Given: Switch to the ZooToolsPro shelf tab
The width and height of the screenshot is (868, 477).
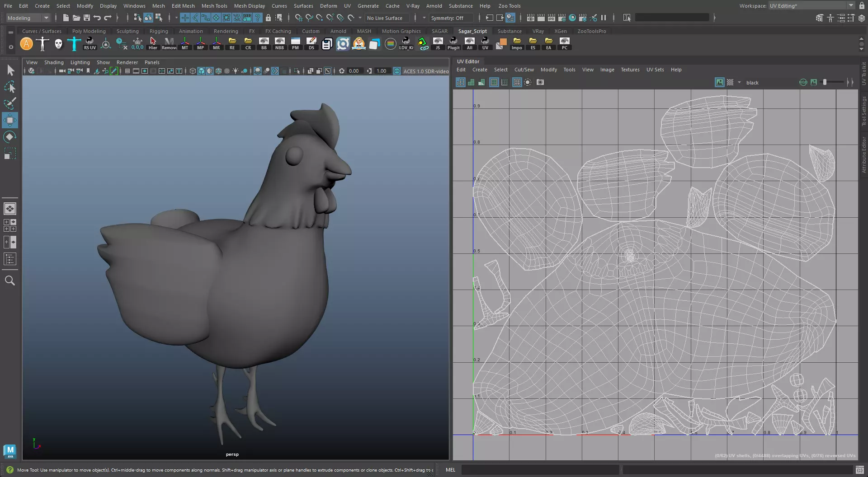Looking at the screenshot, I should click(x=591, y=31).
